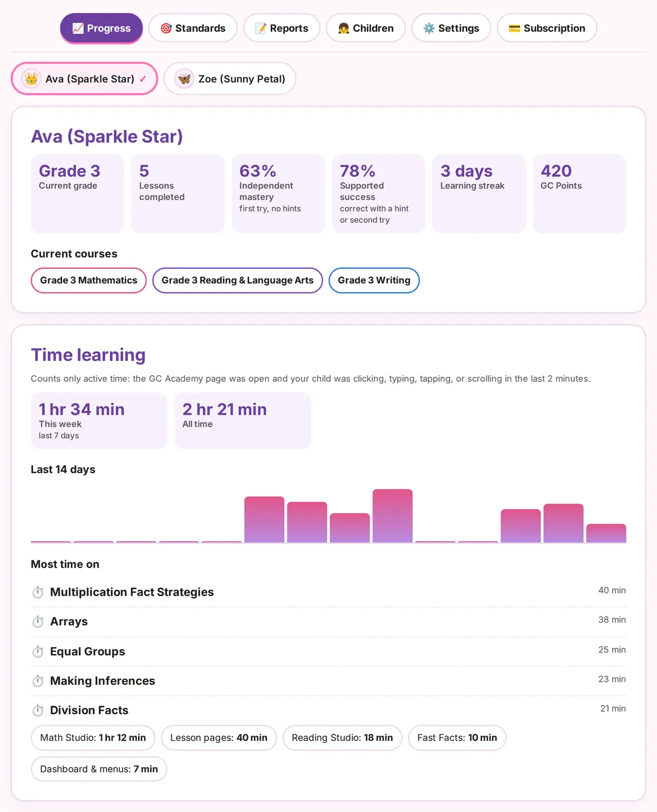The image size is (657, 812).
Task: Click stopwatch icon beside Making Inferences
Action: pyautogui.click(x=38, y=681)
